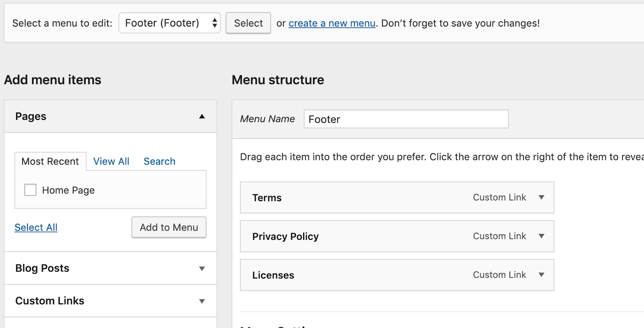Click the Add to Menu button
The height and width of the screenshot is (328, 644).
point(169,227)
